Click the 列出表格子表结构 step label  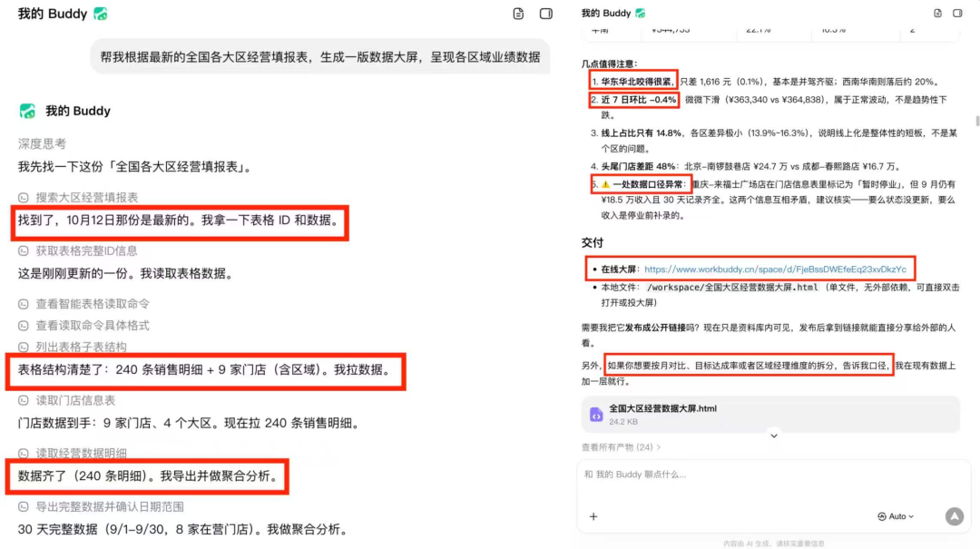82,347
